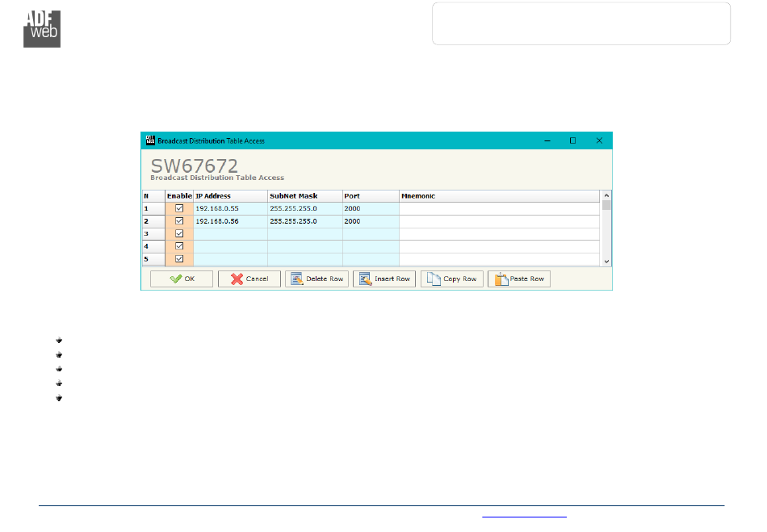Click the OK button with green checkmark
Viewport: 767px width, 532px height.
(182, 279)
